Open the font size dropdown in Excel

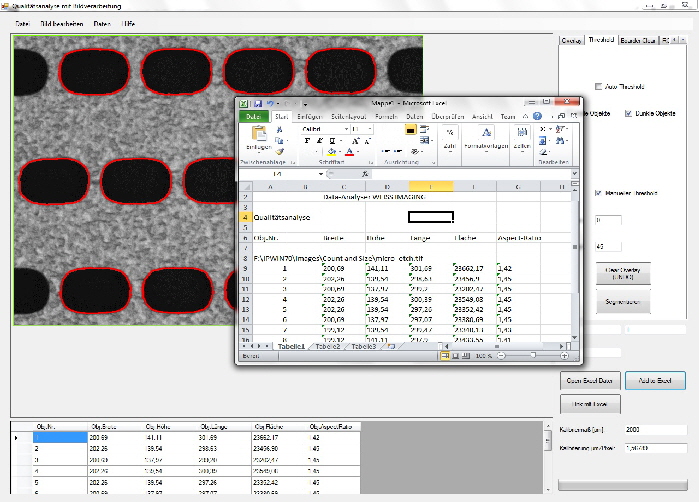(370, 129)
